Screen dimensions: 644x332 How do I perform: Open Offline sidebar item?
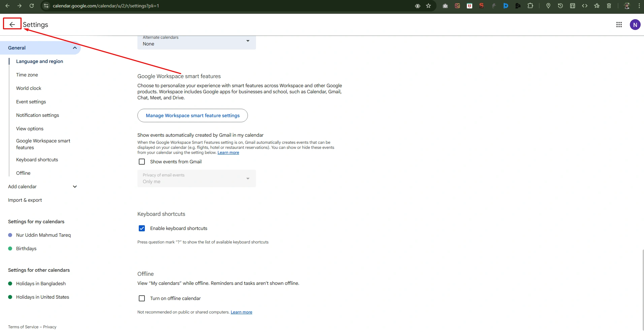click(23, 173)
